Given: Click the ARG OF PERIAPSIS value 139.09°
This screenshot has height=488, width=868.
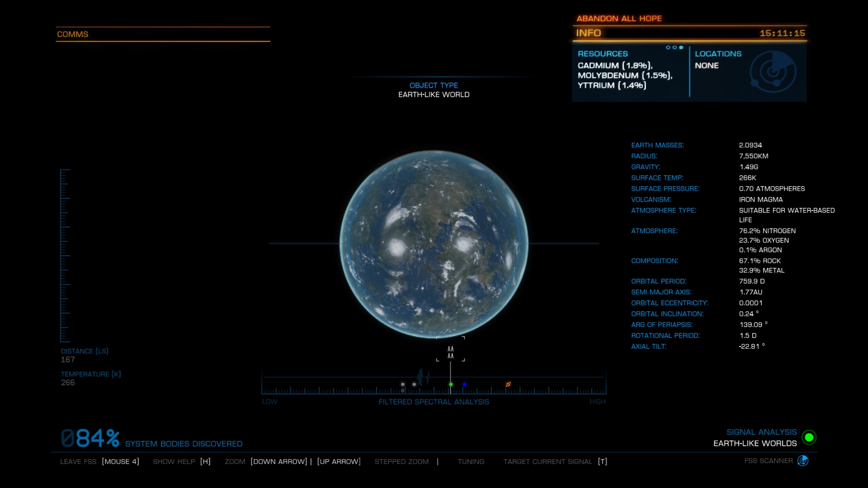Looking at the screenshot, I should pyautogui.click(x=753, y=324).
